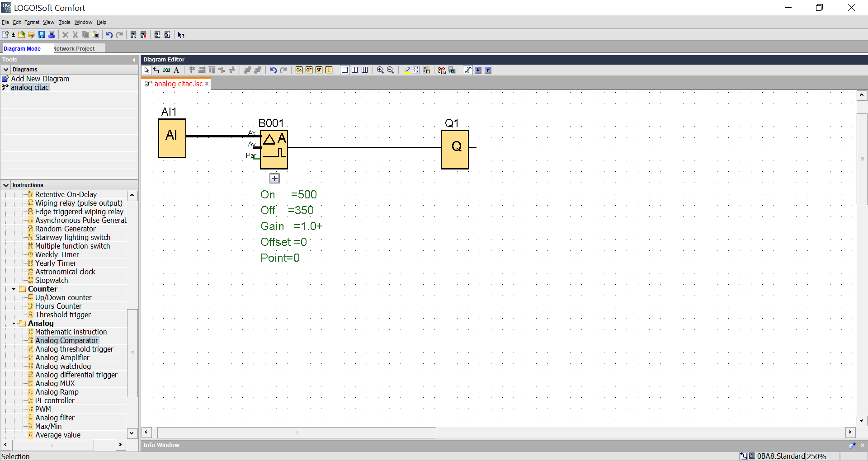
Task: Start the Simulation (SIM) icon
Action: pyautogui.click(x=442, y=70)
